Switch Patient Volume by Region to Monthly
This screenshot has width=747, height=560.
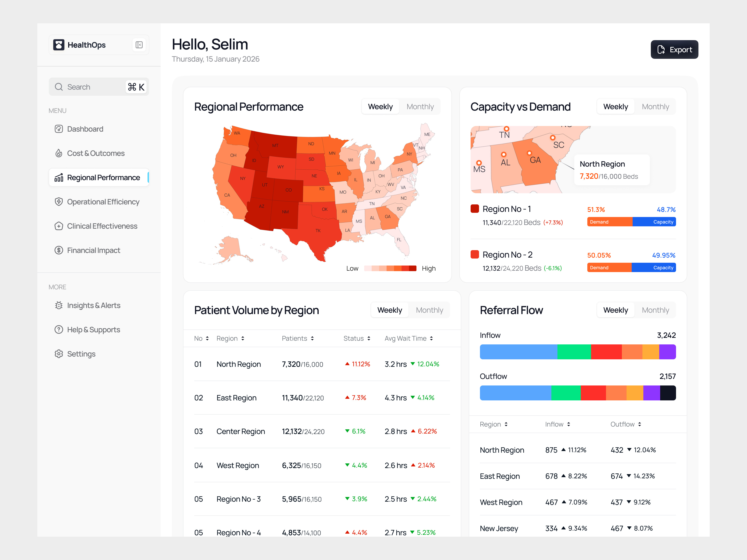point(429,310)
